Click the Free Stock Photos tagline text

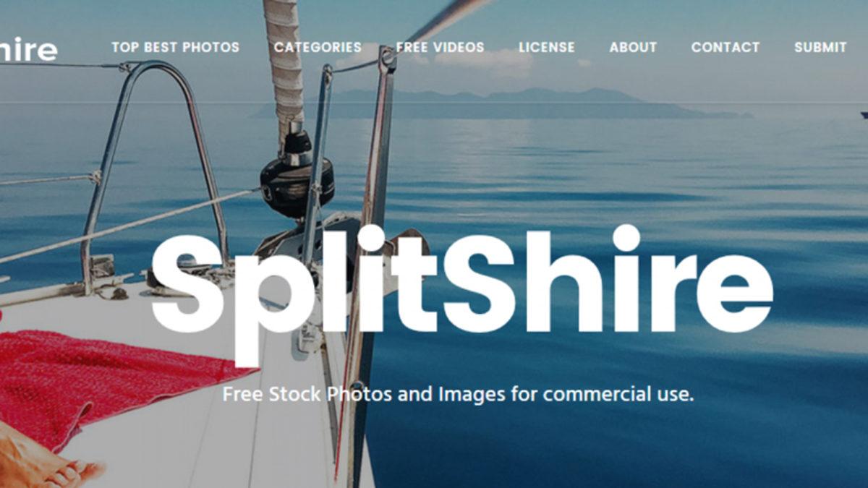click(x=458, y=395)
